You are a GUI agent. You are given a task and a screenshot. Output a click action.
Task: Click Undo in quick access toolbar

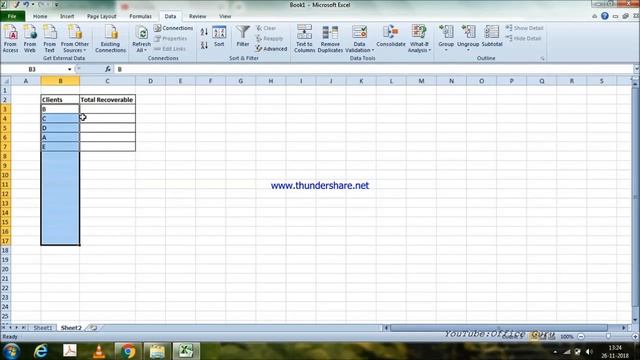[26, 4]
